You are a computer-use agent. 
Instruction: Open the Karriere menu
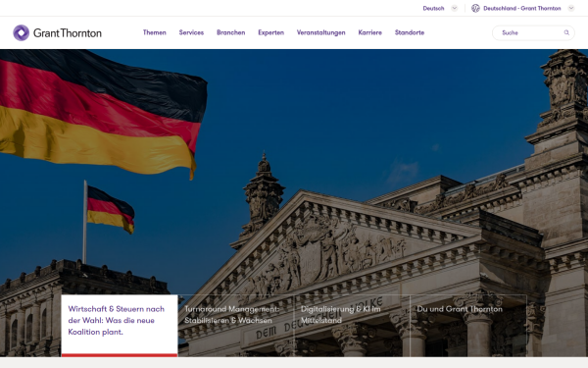(x=370, y=32)
